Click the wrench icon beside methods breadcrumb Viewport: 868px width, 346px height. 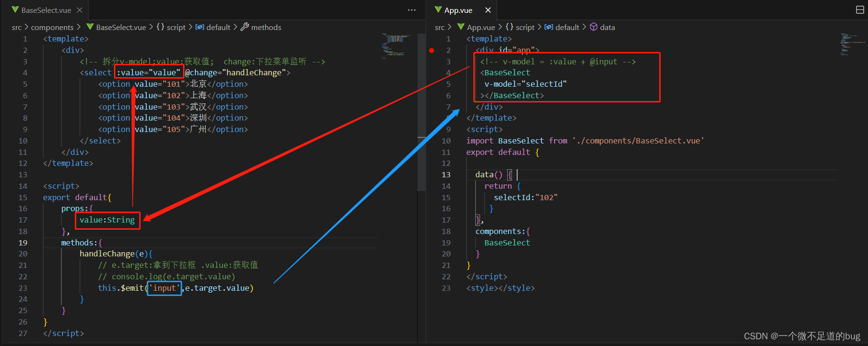[x=245, y=27]
